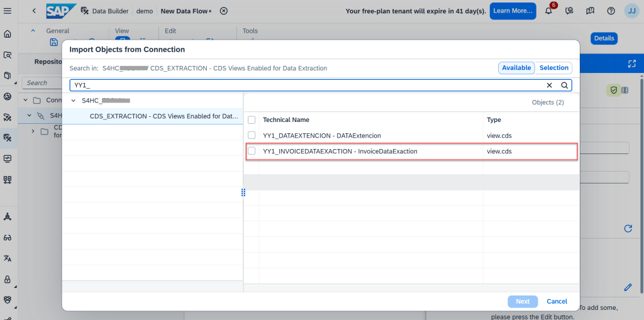644x320 pixels.
Task: Clear the YY1_ search text with X icon
Action: 549,86
